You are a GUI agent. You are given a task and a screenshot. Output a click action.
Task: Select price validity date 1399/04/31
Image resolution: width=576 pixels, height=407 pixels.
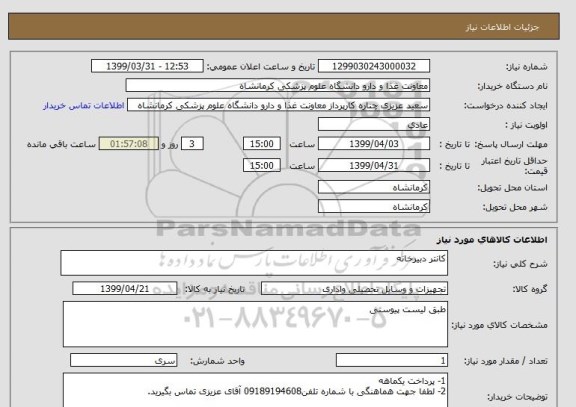pos(374,165)
